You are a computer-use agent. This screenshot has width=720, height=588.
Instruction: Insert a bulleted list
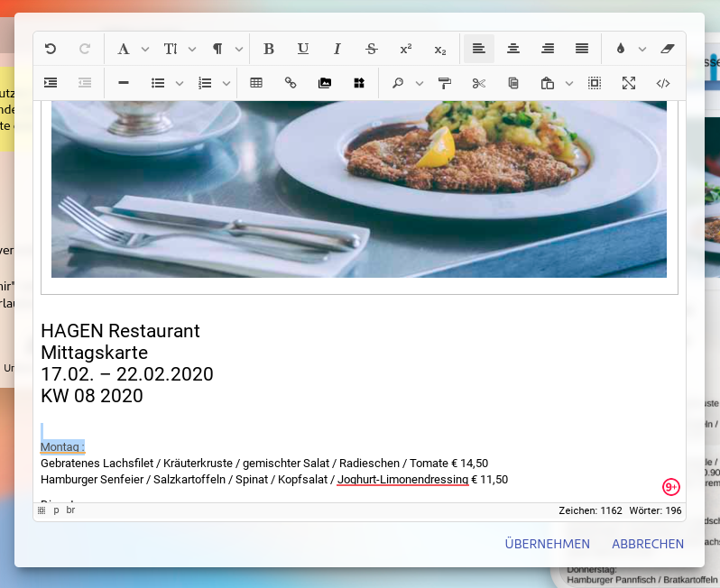158,83
